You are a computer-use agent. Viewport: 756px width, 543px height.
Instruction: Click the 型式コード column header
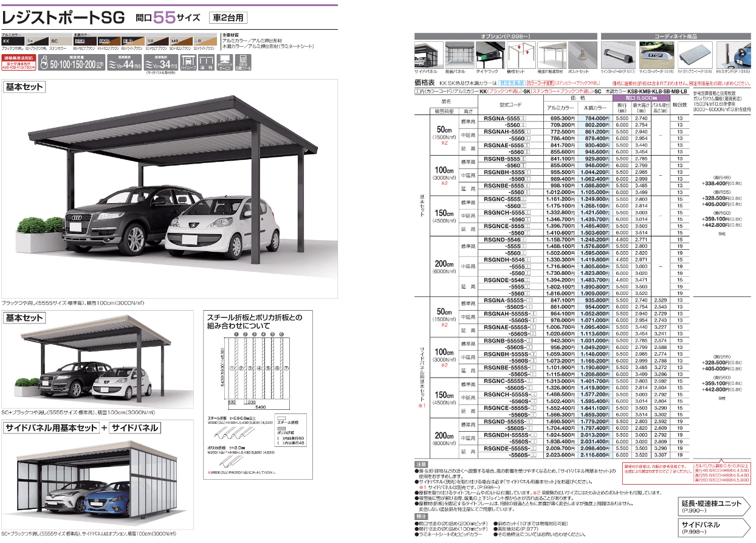pos(511,105)
